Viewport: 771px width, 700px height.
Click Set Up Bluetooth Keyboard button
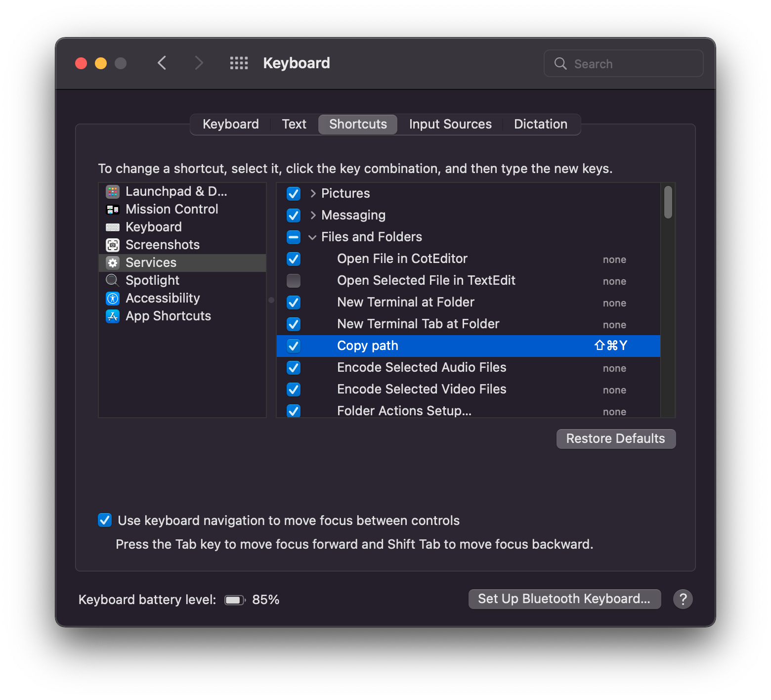tap(564, 599)
